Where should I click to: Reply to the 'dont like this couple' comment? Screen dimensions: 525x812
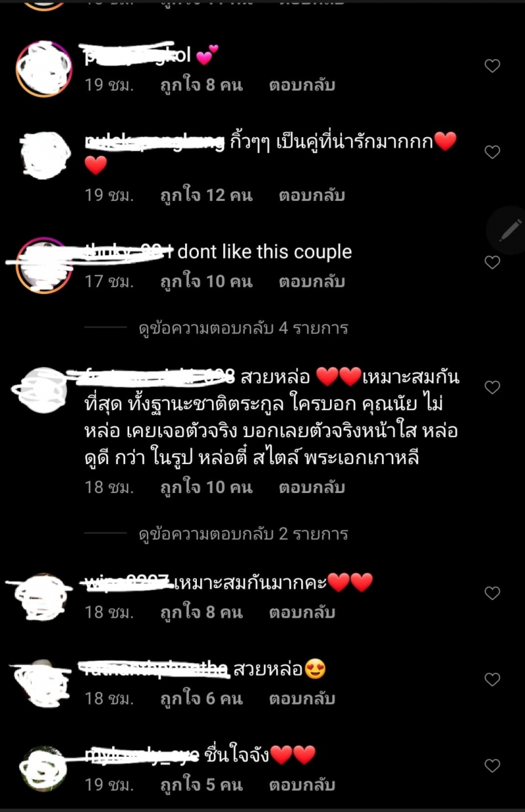[312, 282]
